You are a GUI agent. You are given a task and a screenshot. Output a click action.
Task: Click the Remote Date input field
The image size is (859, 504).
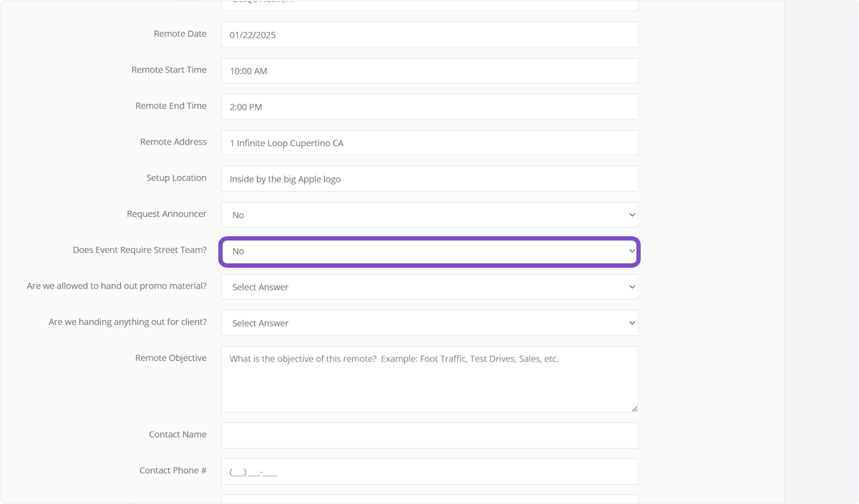pyautogui.click(x=429, y=35)
